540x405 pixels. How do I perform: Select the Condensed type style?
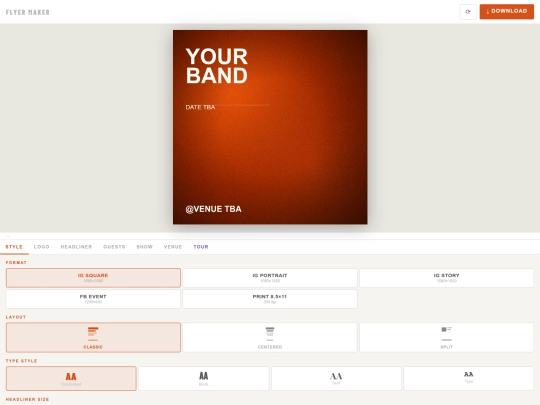click(71, 378)
